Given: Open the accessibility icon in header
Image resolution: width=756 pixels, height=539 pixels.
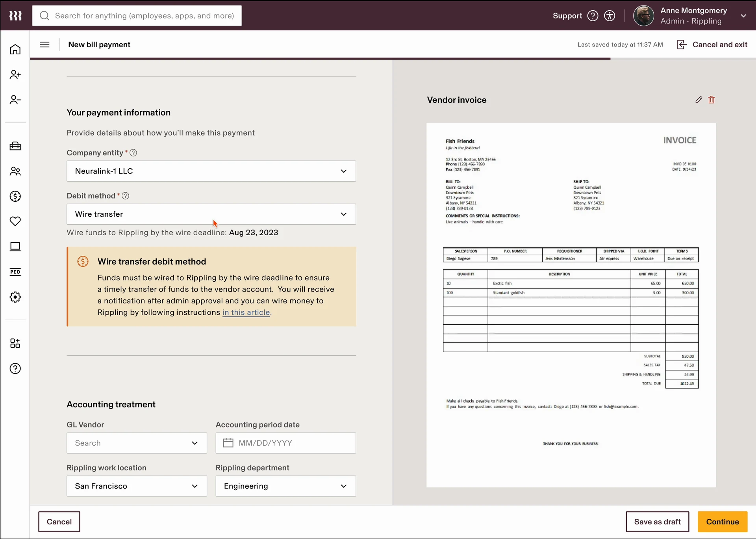Looking at the screenshot, I should coord(610,16).
